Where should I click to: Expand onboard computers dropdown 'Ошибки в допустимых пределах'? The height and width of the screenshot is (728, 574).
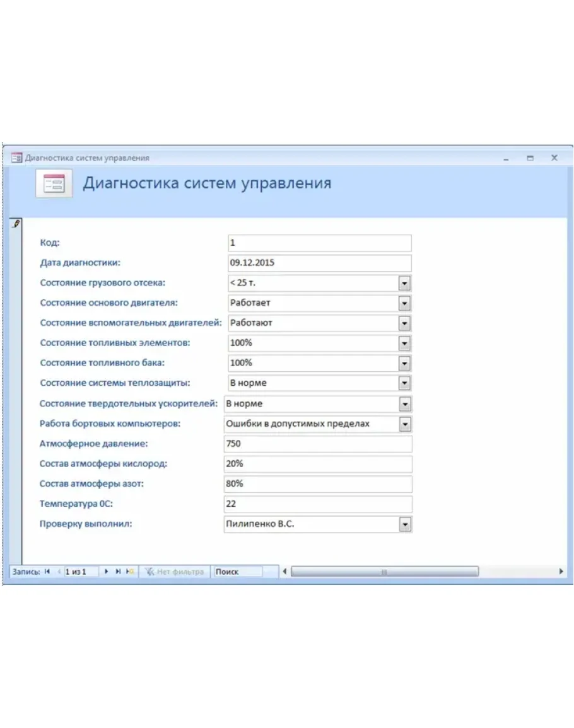405,424
